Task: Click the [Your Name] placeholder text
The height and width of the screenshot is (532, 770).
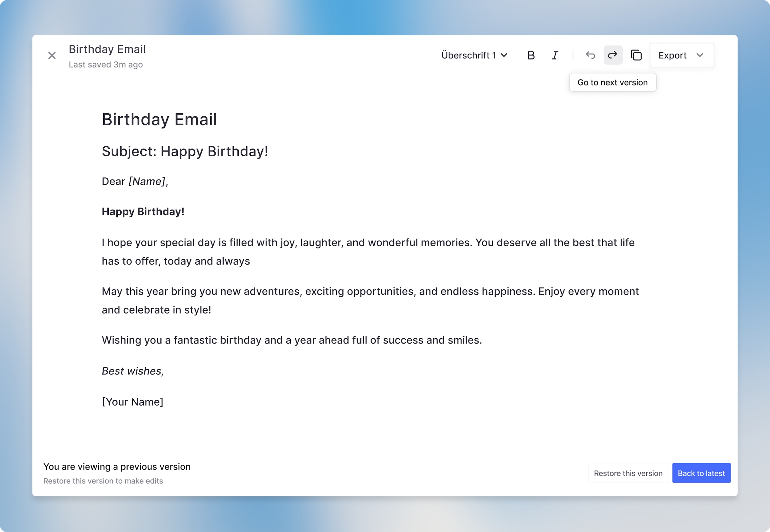Action: [x=133, y=402]
